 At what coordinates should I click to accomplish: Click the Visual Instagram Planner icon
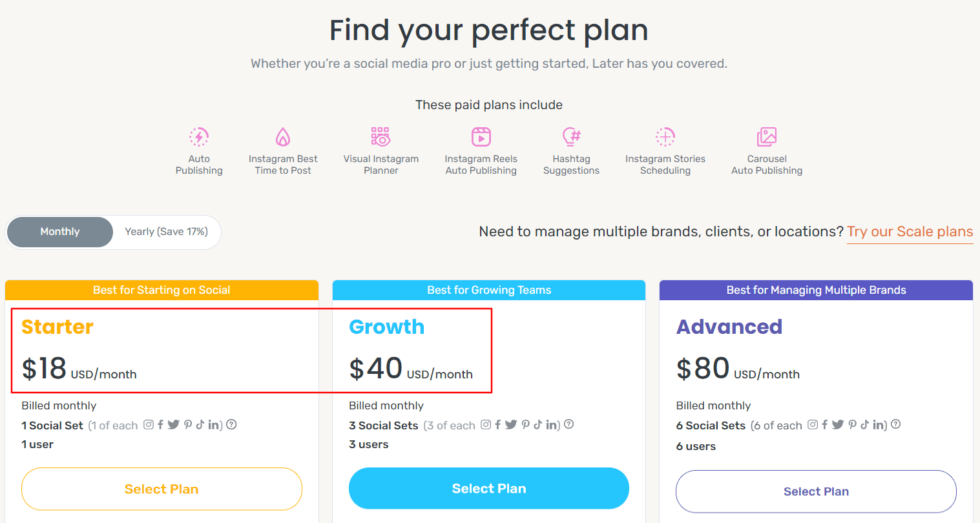tap(381, 137)
